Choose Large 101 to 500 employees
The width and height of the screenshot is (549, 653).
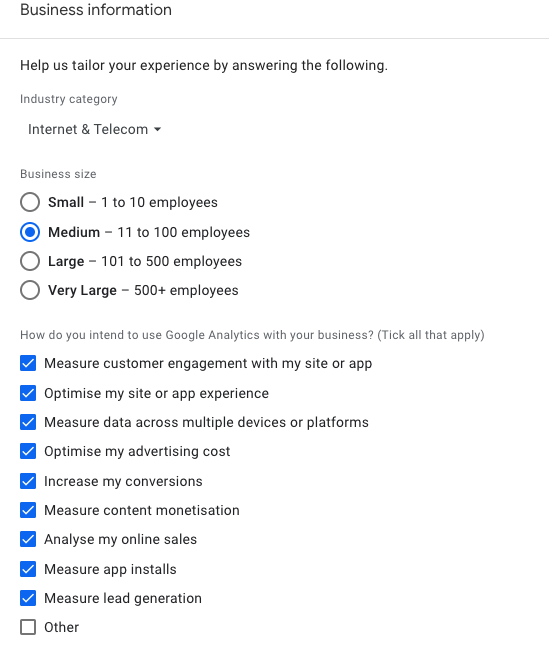tap(30, 261)
